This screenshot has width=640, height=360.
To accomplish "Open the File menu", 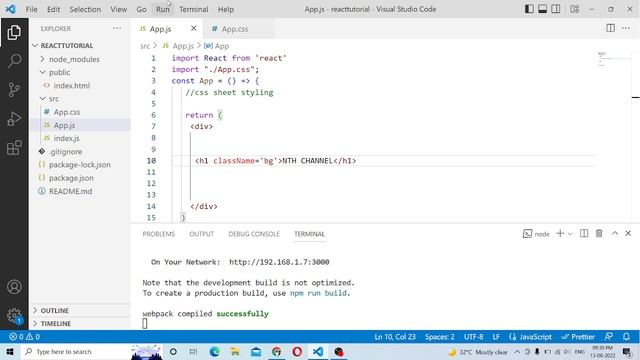I will [x=31, y=9].
